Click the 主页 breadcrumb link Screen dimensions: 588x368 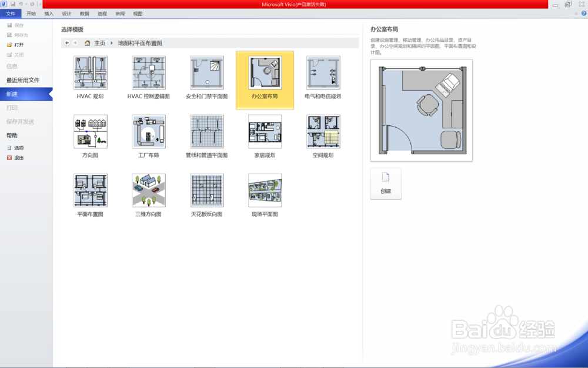pyautogui.click(x=100, y=43)
